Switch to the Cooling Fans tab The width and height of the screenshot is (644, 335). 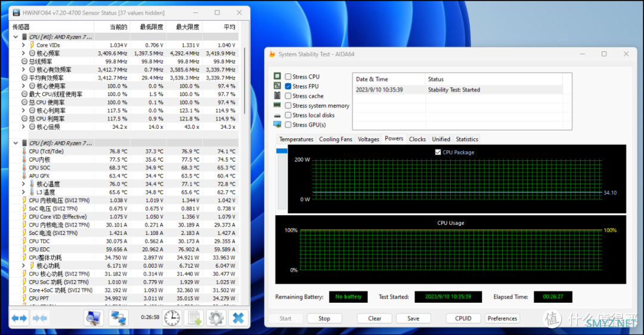336,139
